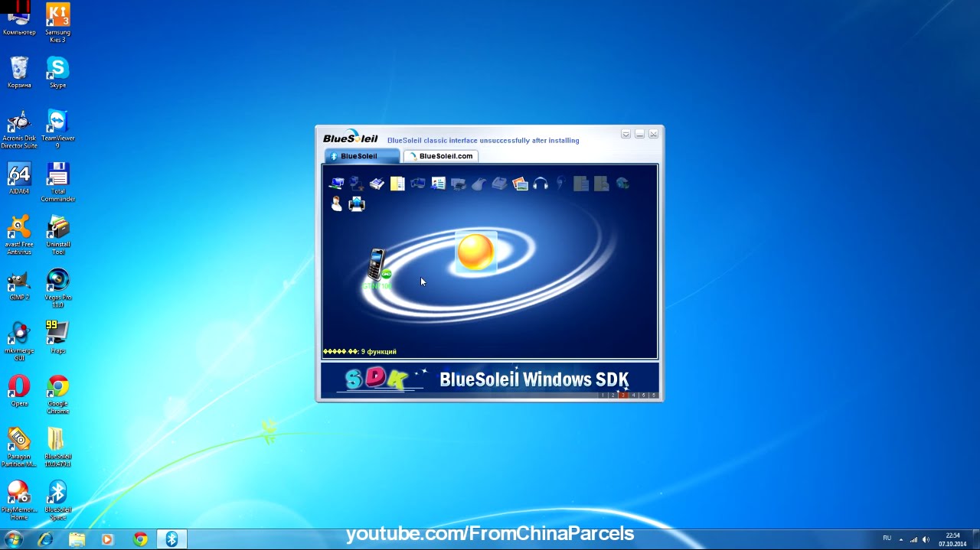
Task: Select the grayed mouse HID icon
Action: 479,184
